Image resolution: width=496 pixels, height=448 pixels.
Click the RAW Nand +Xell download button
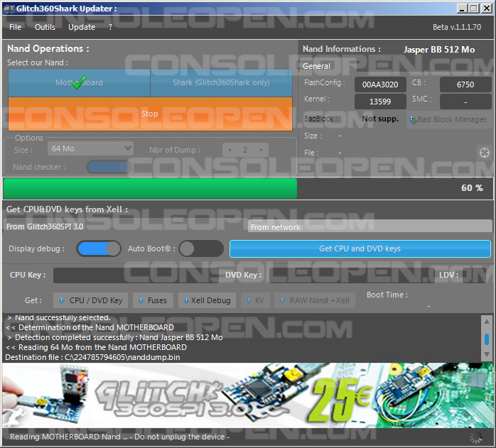pyautogui.click(x=314, y=300)
